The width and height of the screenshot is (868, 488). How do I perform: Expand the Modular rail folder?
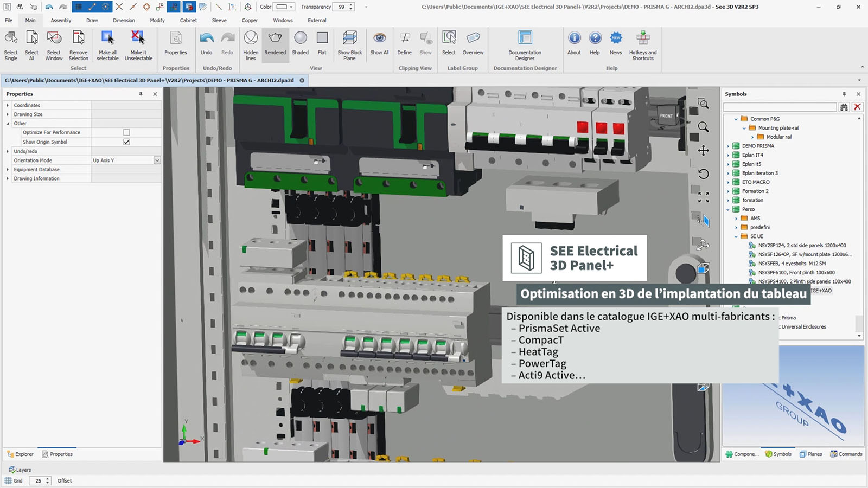[x=752, y=137]
